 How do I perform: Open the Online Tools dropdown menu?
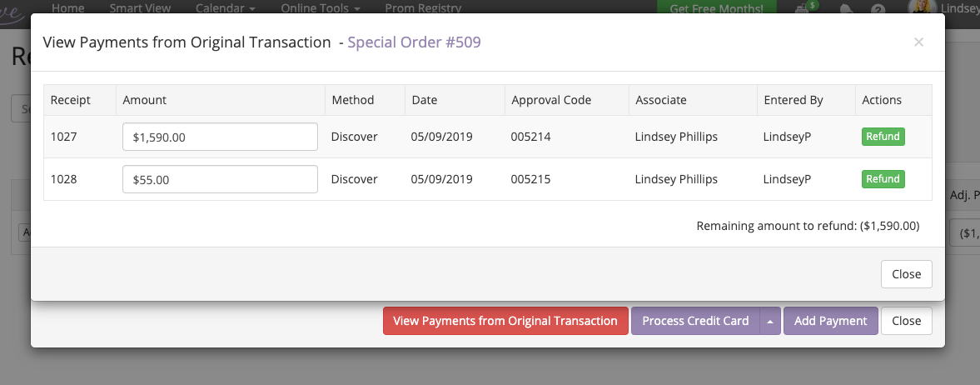point(321,8)
